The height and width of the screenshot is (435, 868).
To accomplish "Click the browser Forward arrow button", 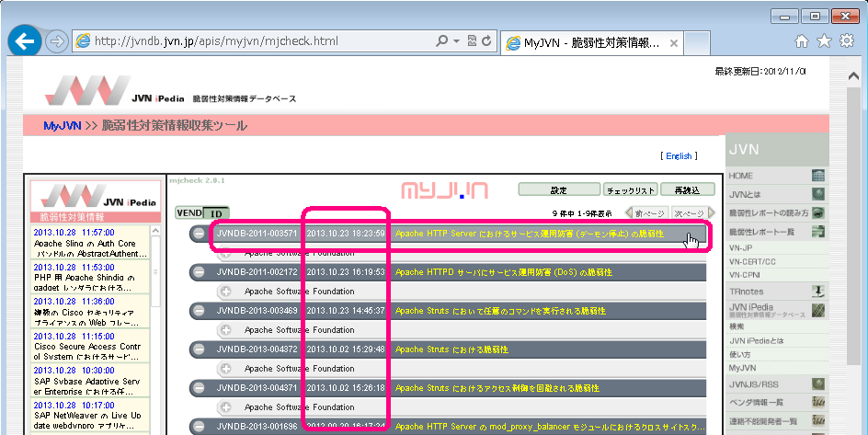I will point(56,41).
